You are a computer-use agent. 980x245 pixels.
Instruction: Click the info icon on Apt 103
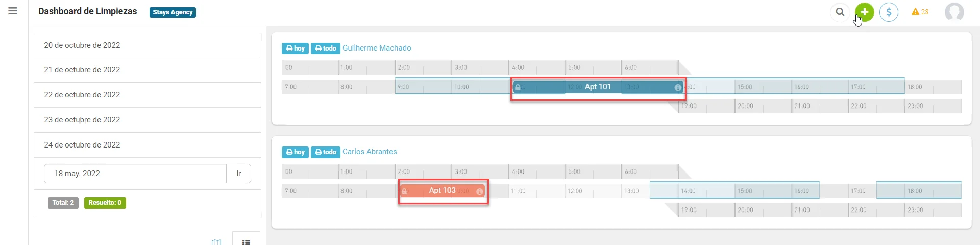pos(480,192)
